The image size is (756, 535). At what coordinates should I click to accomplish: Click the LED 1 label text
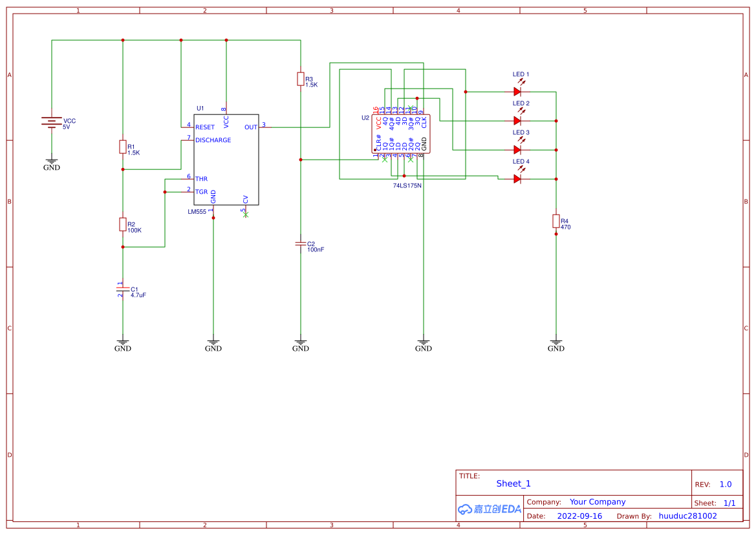pyautogui.click(x=521, y=74)
